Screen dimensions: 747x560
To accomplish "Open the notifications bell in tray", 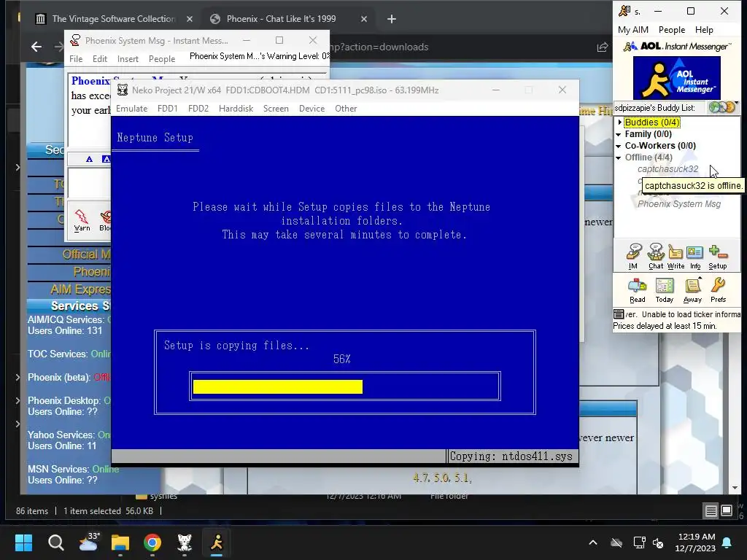I will [x=727, y=542].
